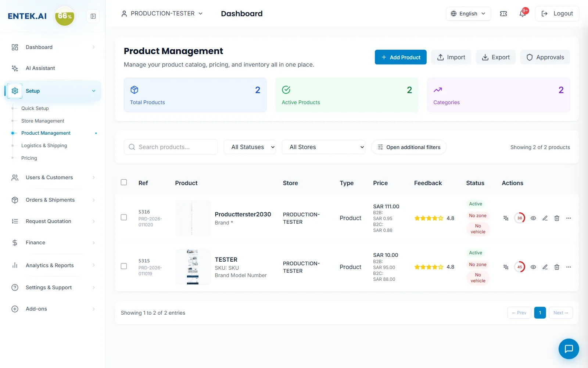Viewport: 588px width, 368px height.
Task: Select the checkbox for product ref 5315
Action: (x=124, y=266)
